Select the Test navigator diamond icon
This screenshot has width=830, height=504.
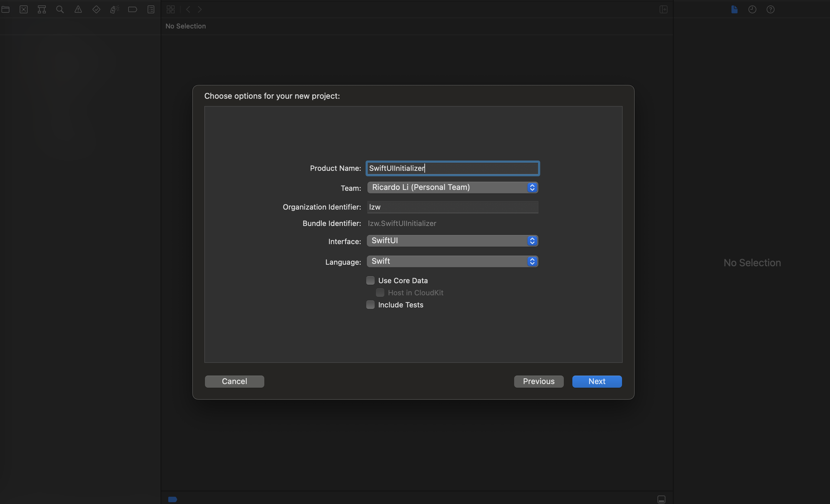(96, 9)
